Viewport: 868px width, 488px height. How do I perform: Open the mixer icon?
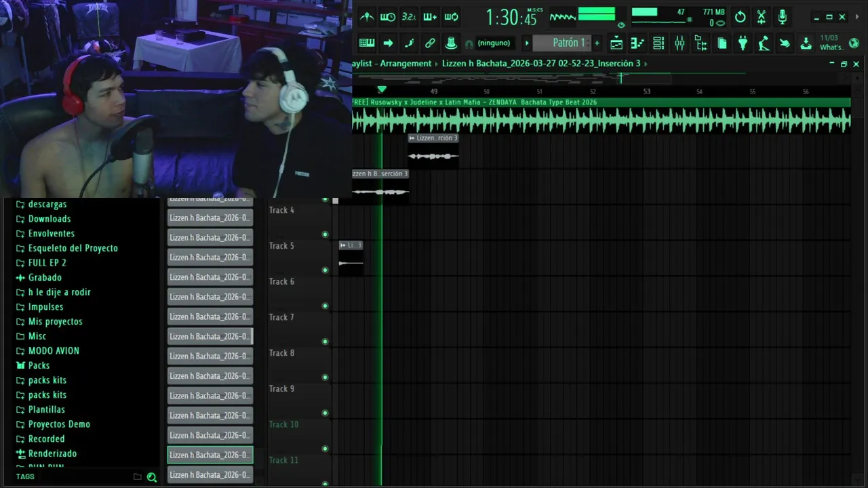(x=679, y=43)
